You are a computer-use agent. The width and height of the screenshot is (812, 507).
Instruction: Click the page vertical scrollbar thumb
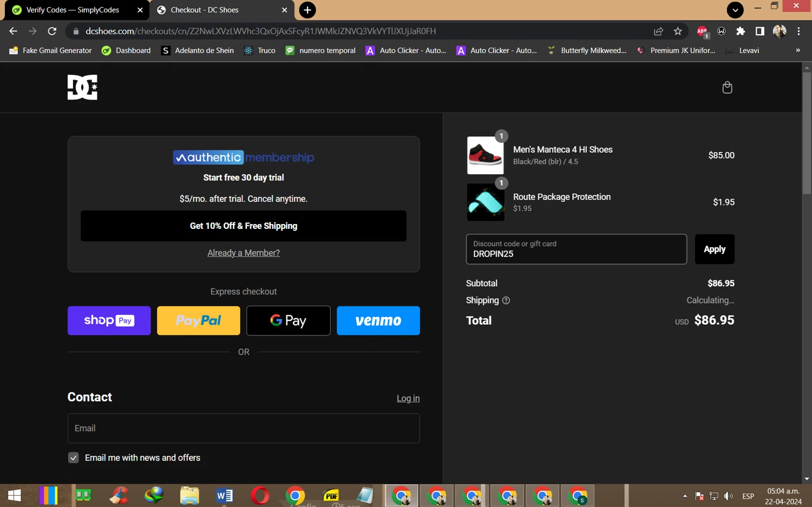coord(807,133)
